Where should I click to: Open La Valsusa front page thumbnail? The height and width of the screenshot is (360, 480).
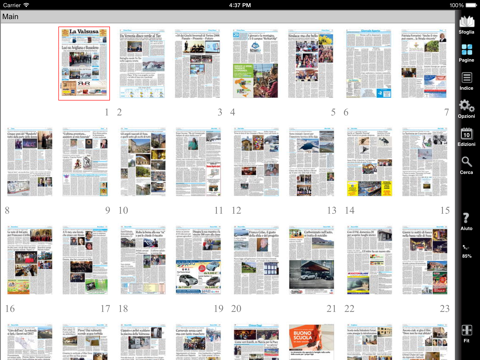[x=84, y=63]
